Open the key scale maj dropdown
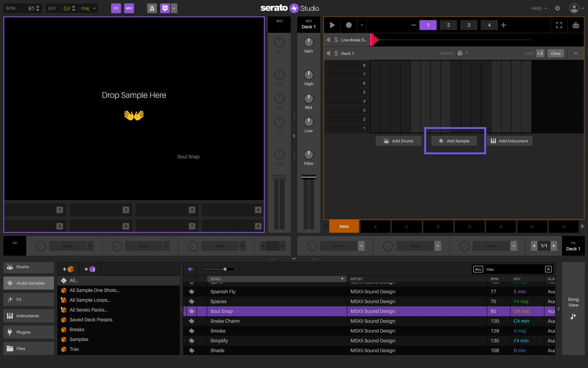588x368 pixels. pos(89,8)
